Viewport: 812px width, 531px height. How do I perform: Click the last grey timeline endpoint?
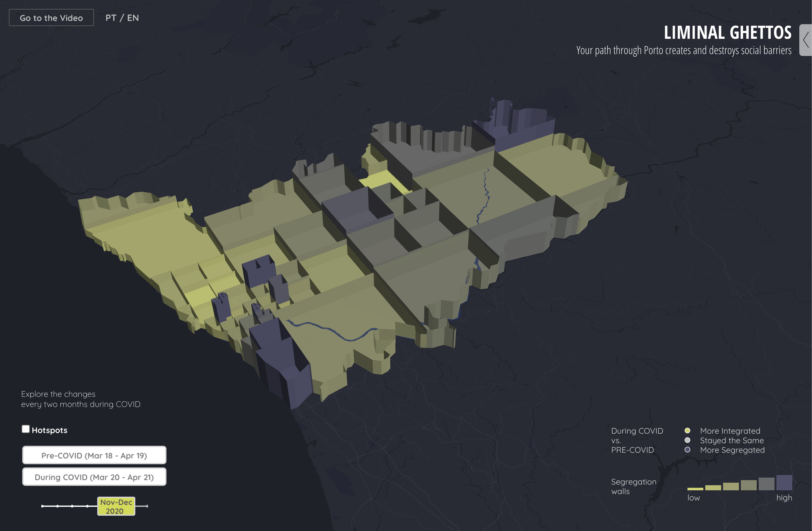click(x=147, y=506)
